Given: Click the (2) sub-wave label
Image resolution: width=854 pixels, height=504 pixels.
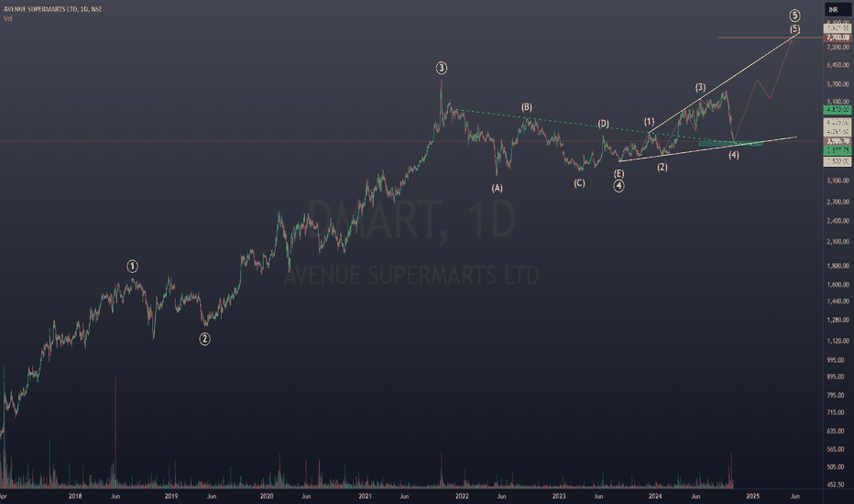Looking at the screenshot, I should coord(662,168).
